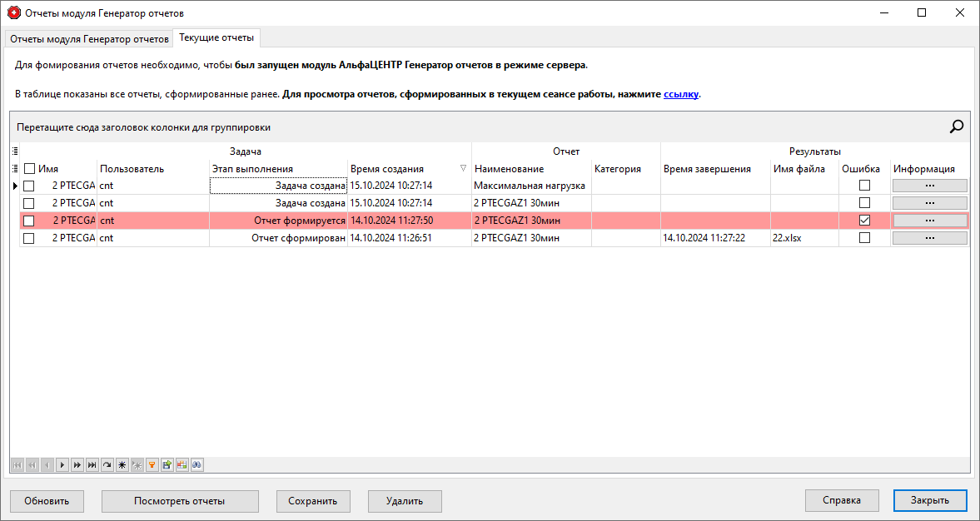Image resolution: width=980 pixels, height=521 pixels.
Task: Jump to last record in navigator
Action: [x=92, y=465]
